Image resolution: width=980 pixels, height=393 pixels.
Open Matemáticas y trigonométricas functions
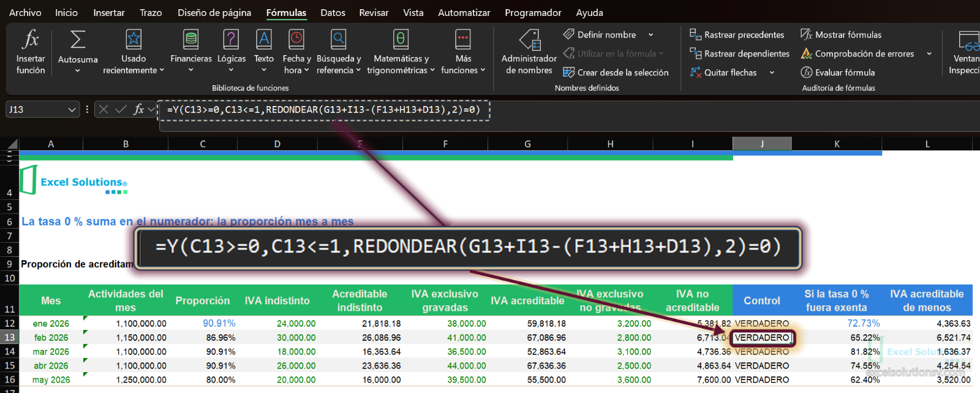(401, 52)
